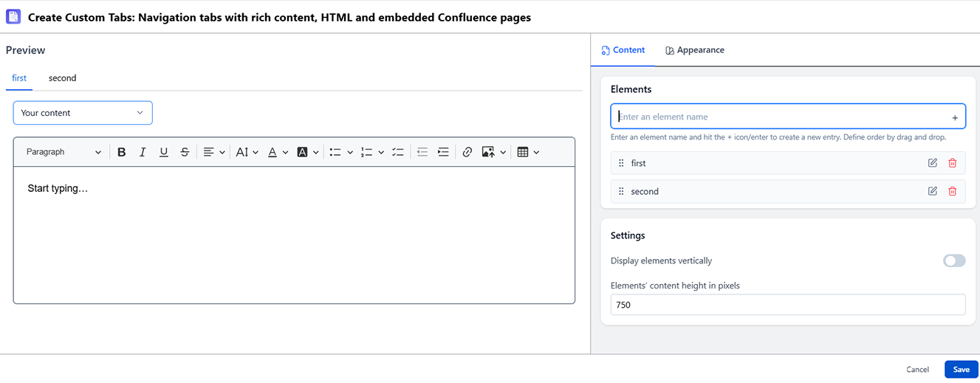The image size is (980, 383).
Task: Expand insert table options arrow
Action: [x=536, y=153]
